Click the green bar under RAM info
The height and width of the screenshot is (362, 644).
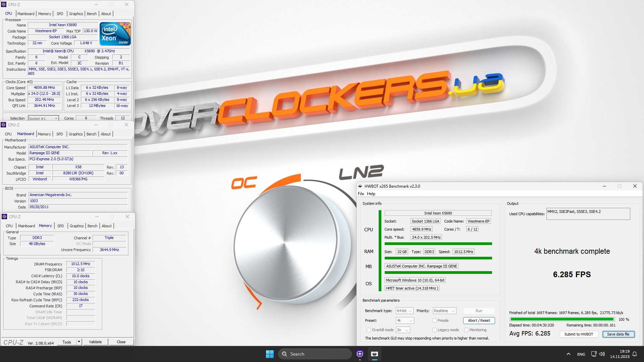438,258
